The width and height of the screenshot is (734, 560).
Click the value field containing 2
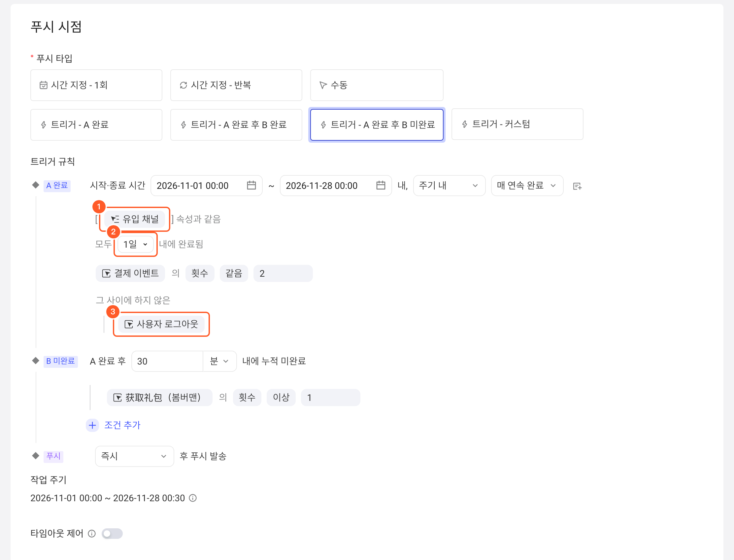pos(283,273)
